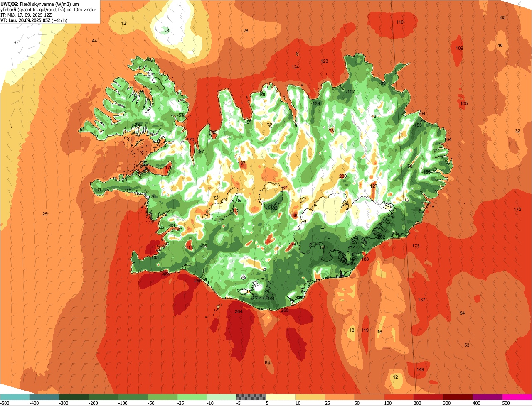Click the value 44 in the northwest sea
The height and width of the screenshot is (406, 532).
94,41
